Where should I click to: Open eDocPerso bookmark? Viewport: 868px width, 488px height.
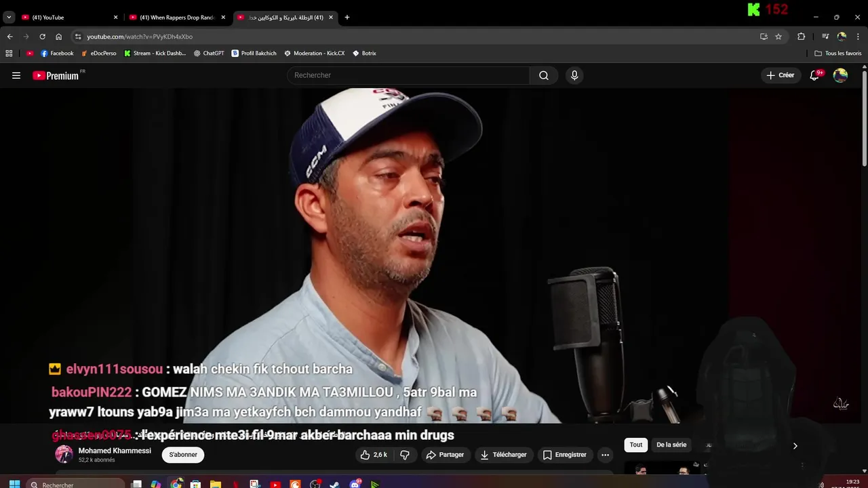99,53
